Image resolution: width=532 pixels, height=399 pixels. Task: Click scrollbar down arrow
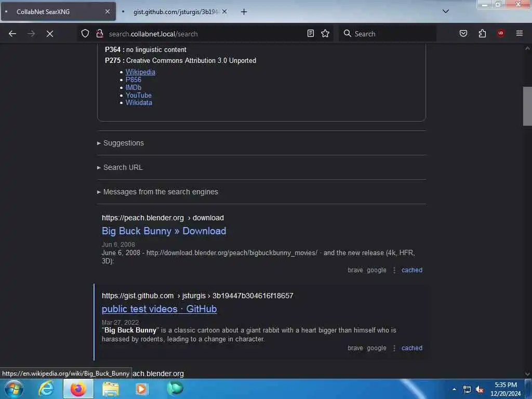click(527, 374)
